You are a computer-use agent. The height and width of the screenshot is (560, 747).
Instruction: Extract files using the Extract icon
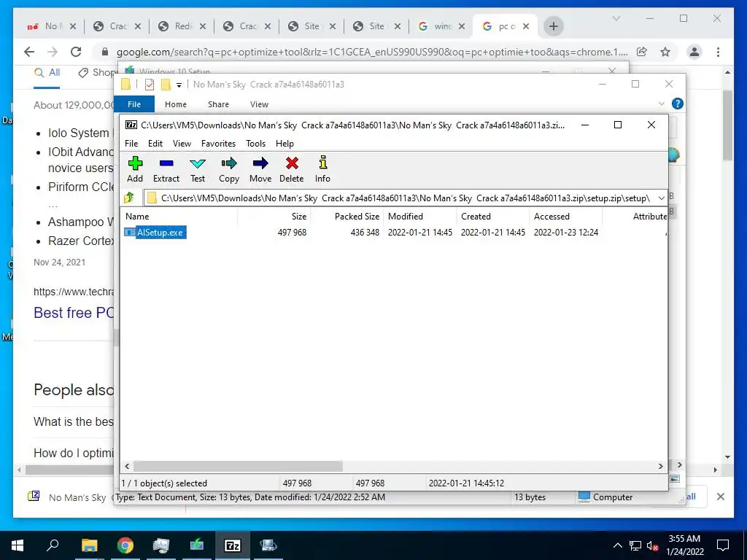point(166,169)
